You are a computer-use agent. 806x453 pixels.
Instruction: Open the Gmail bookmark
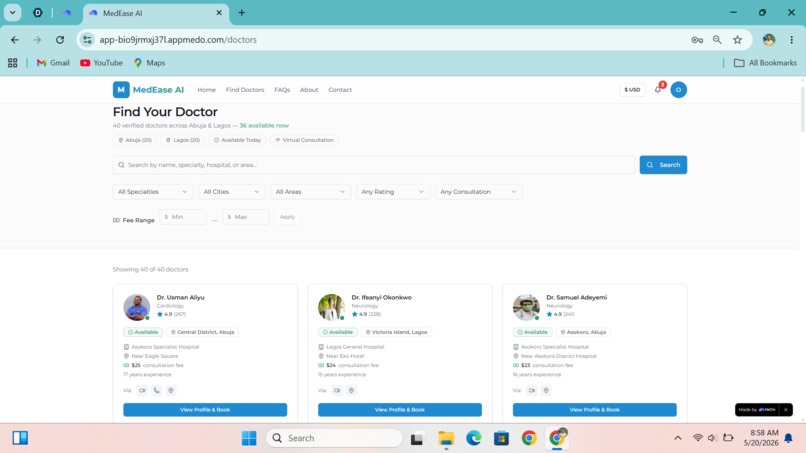[53, 63]
